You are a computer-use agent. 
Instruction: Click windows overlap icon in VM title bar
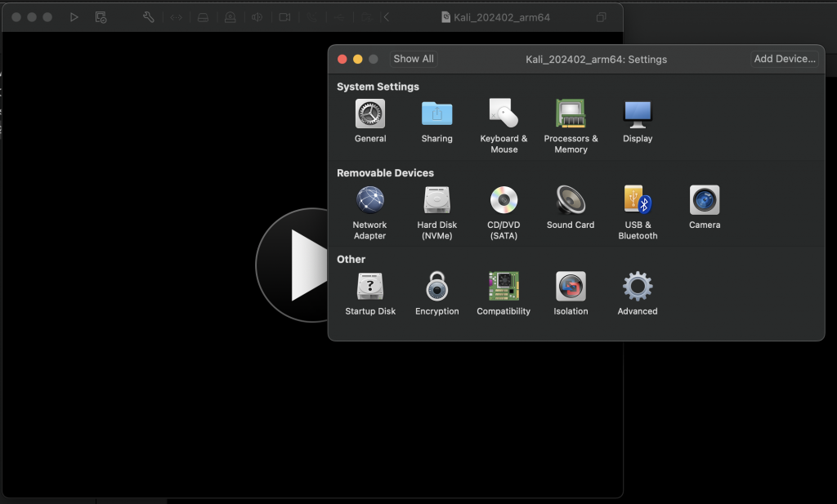point(601,17)
